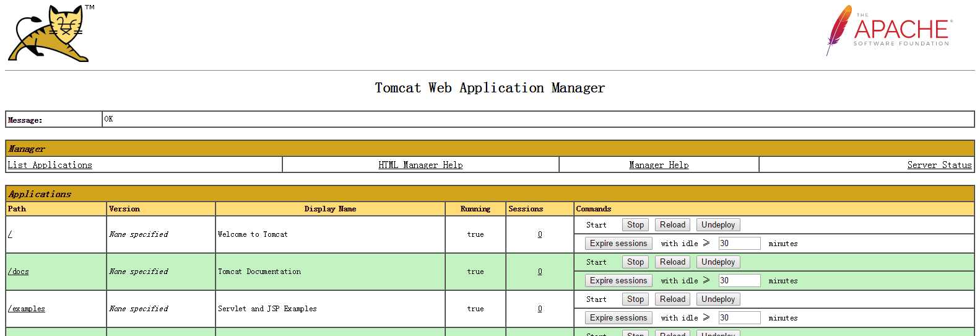
Task: Click the "Applications" section header
Action: 40,194
